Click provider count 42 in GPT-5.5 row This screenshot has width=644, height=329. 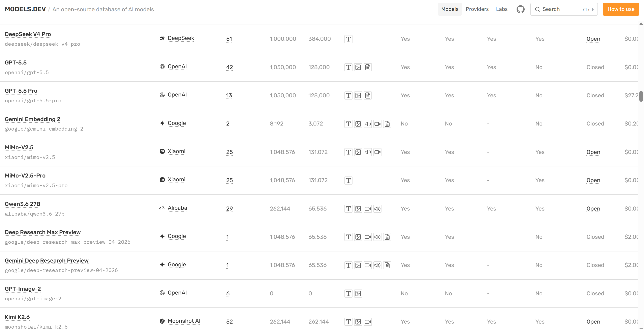(229, 67)
